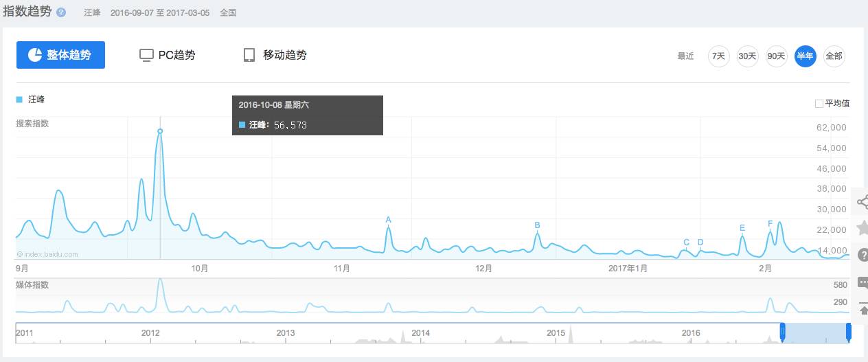Click the monitor icon for PC趋势
868x362 pixels.
[146, 55]
